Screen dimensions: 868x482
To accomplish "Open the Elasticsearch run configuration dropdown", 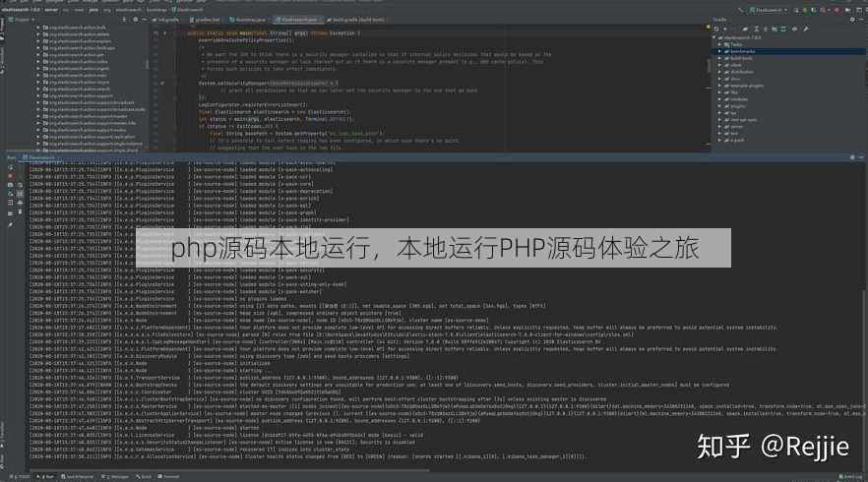I will 769,10.
